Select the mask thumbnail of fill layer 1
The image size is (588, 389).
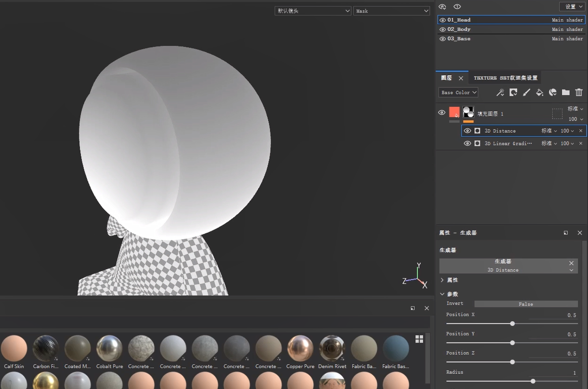click(x=468, y=112)
